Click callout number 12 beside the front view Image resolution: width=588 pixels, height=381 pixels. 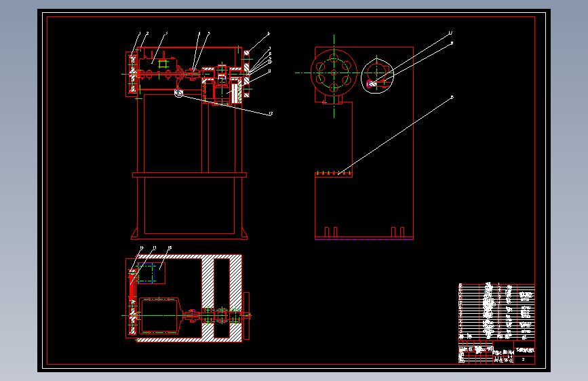(271, 113)
